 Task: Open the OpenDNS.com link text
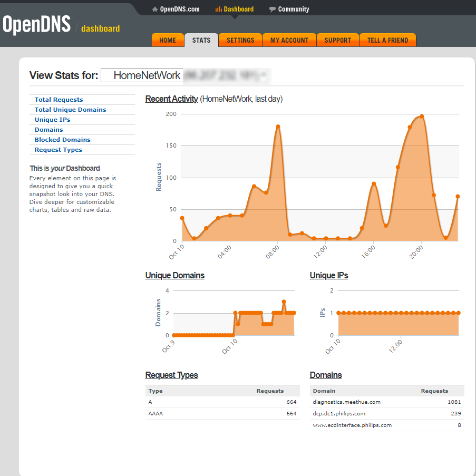click(180, 9)
